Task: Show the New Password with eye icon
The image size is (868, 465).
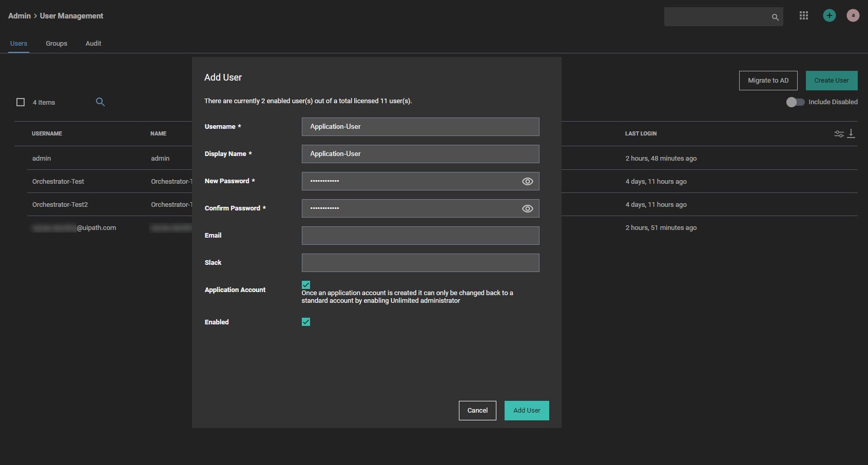Action: [x=527, y=182]
